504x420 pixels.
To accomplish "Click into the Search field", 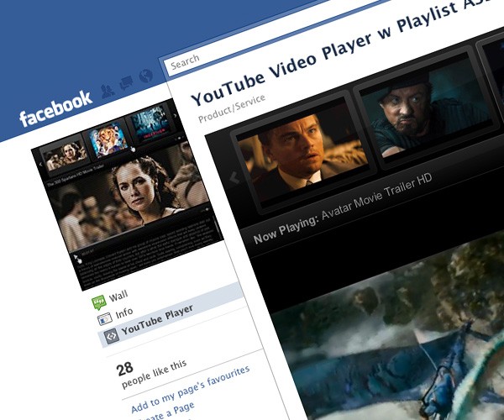I will pyautogui.click(x=276, y=35).
